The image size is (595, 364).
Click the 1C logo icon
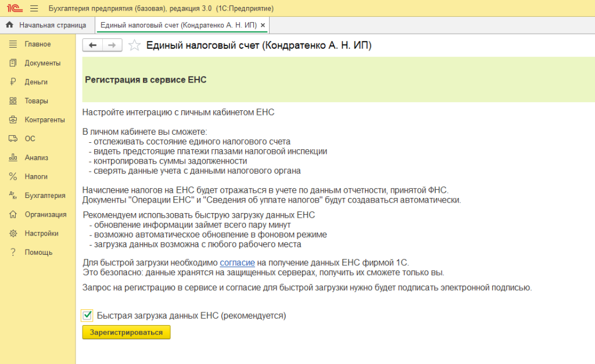coord(15,8)
